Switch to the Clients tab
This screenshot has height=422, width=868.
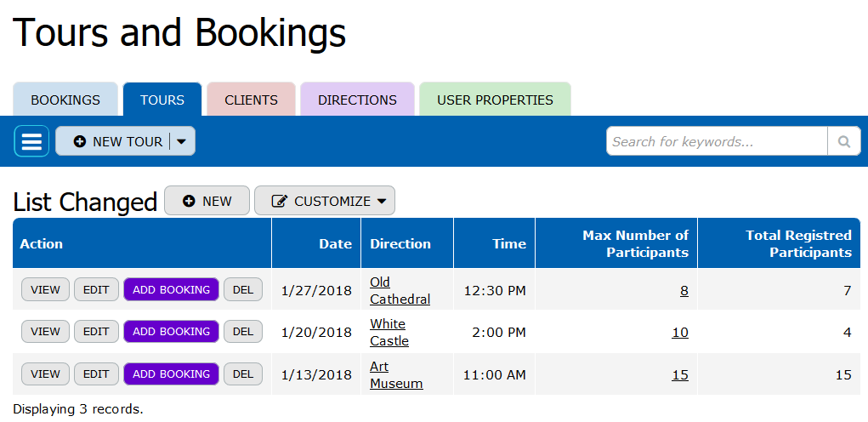[251, 100]
